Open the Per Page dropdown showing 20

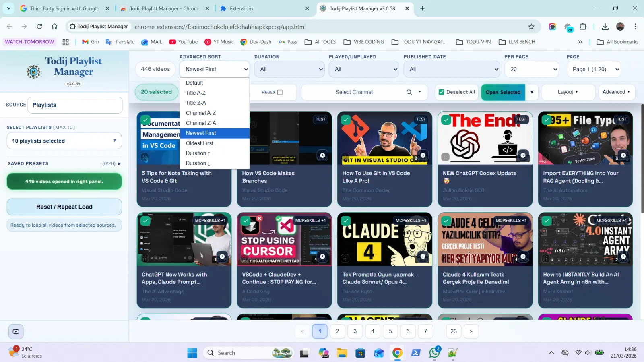tap(532, 69)
